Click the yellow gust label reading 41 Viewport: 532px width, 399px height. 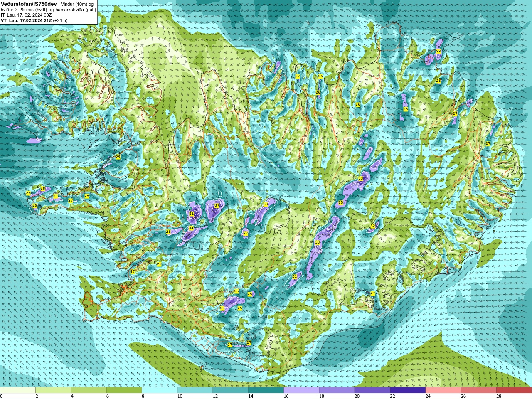[192, 214]
